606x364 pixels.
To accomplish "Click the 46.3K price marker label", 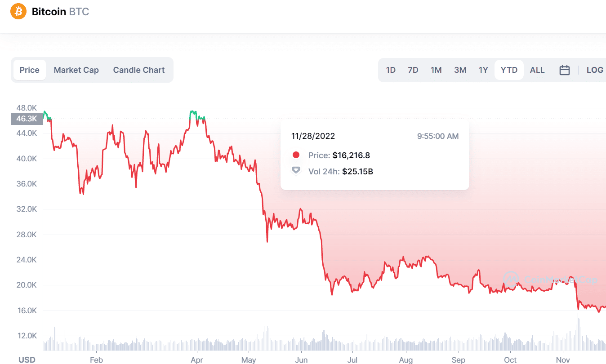I will [x=27, y=119].
